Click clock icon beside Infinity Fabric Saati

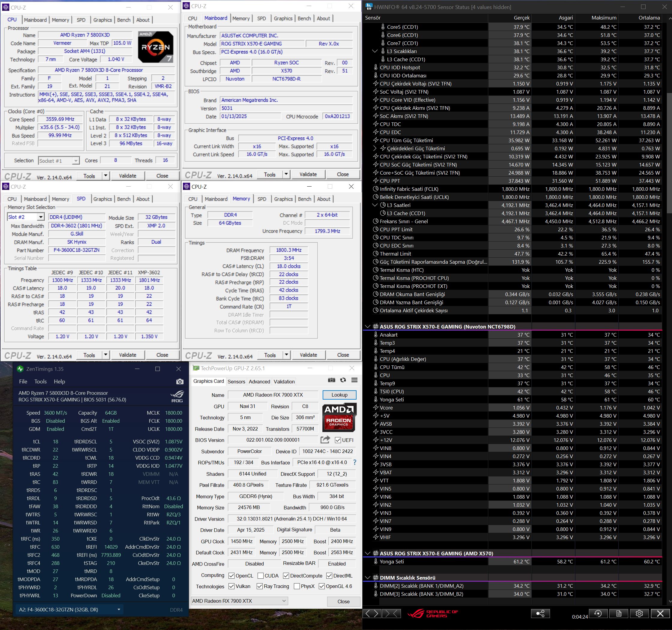click(x=375, y=189)
